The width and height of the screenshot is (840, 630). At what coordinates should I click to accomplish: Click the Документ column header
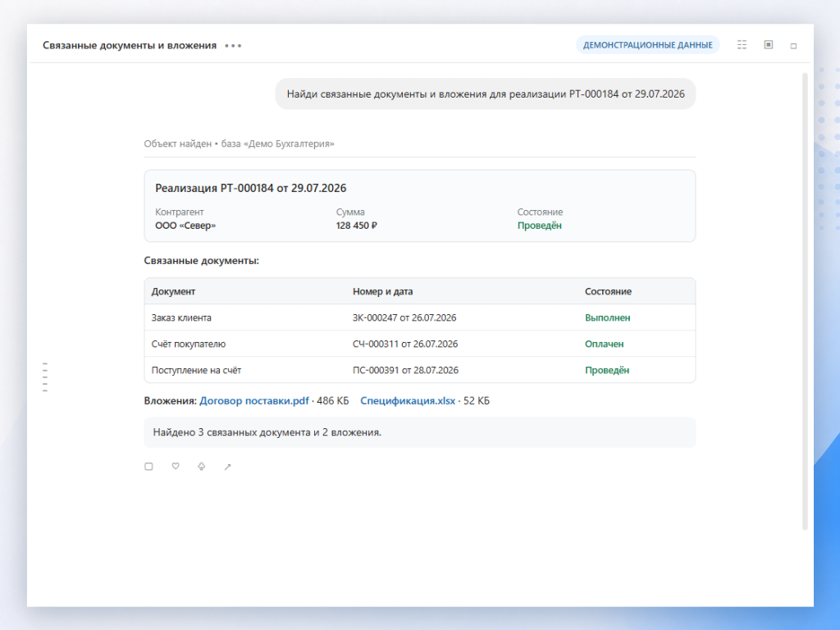tap(173, 291)
